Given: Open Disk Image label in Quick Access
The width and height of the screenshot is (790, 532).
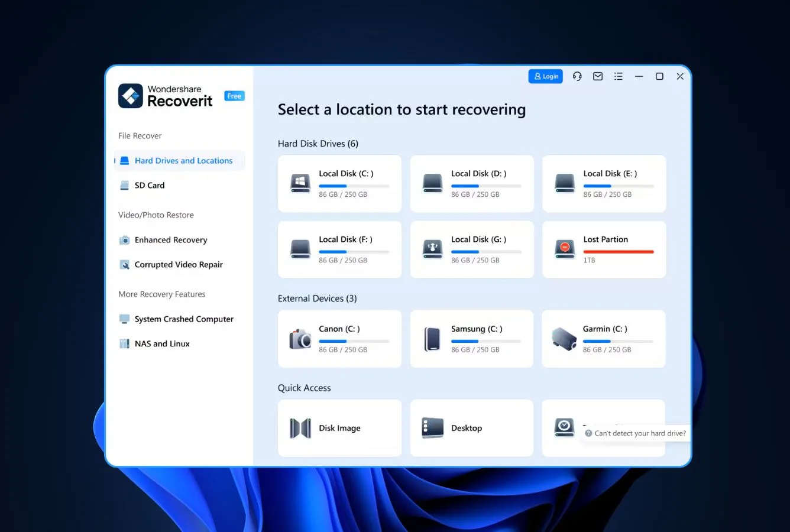Looking at the screenshot, I should click(339, 428).
